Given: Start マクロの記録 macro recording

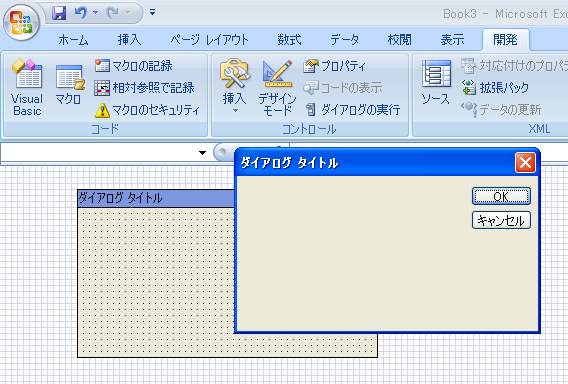Looking at the screenshot, I should [134, 66].
